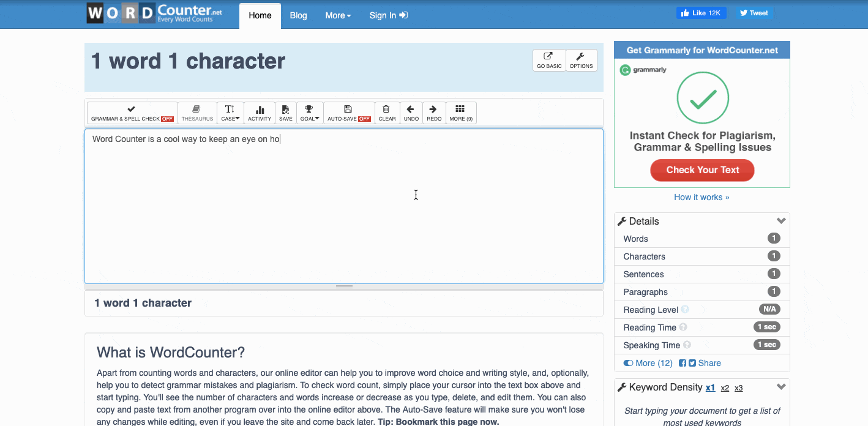Open the Case dropdown
The width and height of the screenshot is (868, 426).
tap(230, 113)
